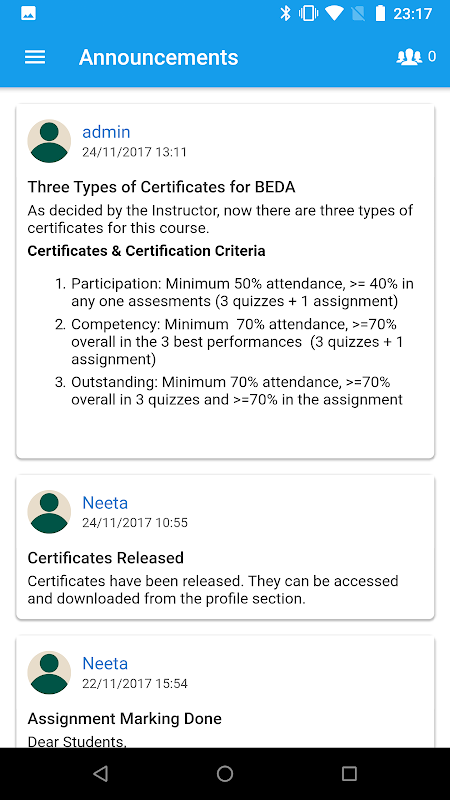Tap the online users group icon
The height and width of the screenshot is (800, 450).
[409, 57]
